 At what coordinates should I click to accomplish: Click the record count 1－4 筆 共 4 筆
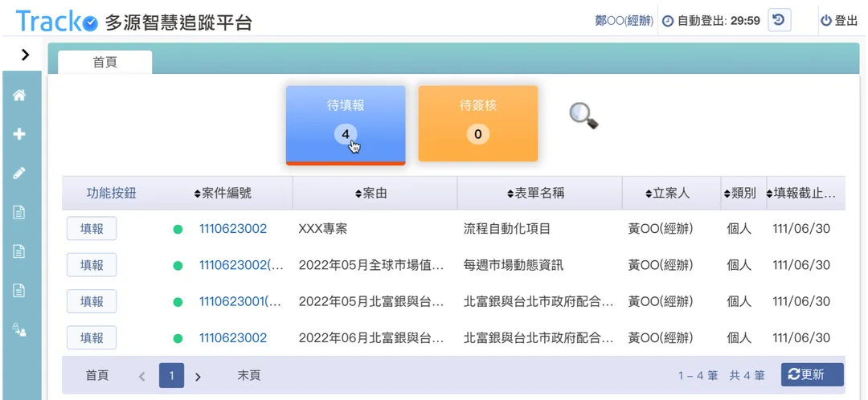(721, 375)
